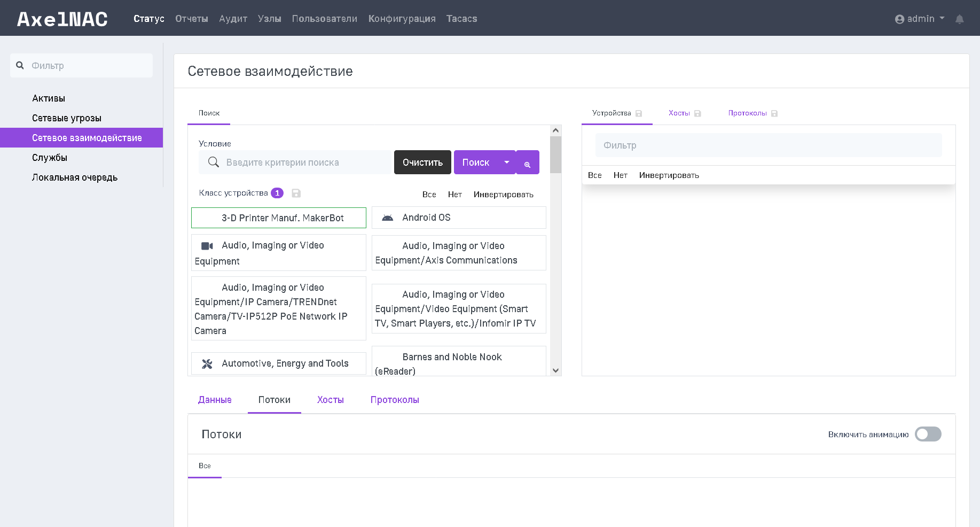The width and height of the screenshot is (980, 527).
Task: Click save icon beside Протоколы tab
Action: [774, 114]
